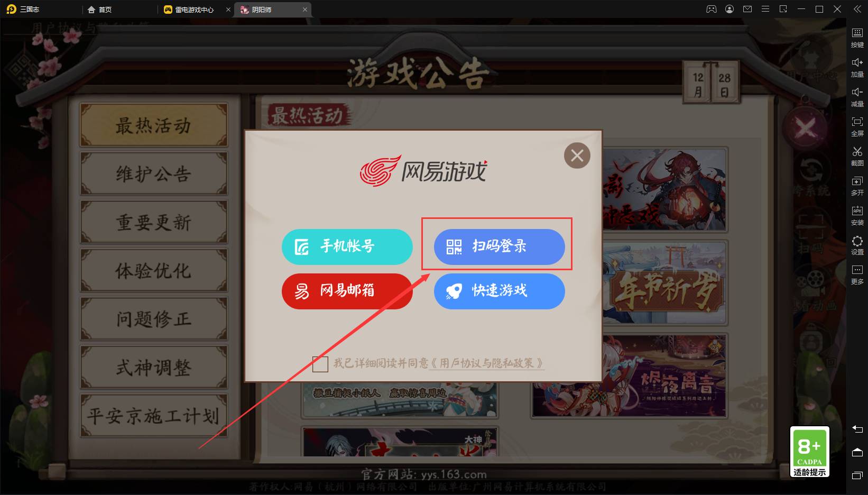Open the emulator hamburger menu
The height and width of the screenshot is (495, 868).
pos(765,9)
